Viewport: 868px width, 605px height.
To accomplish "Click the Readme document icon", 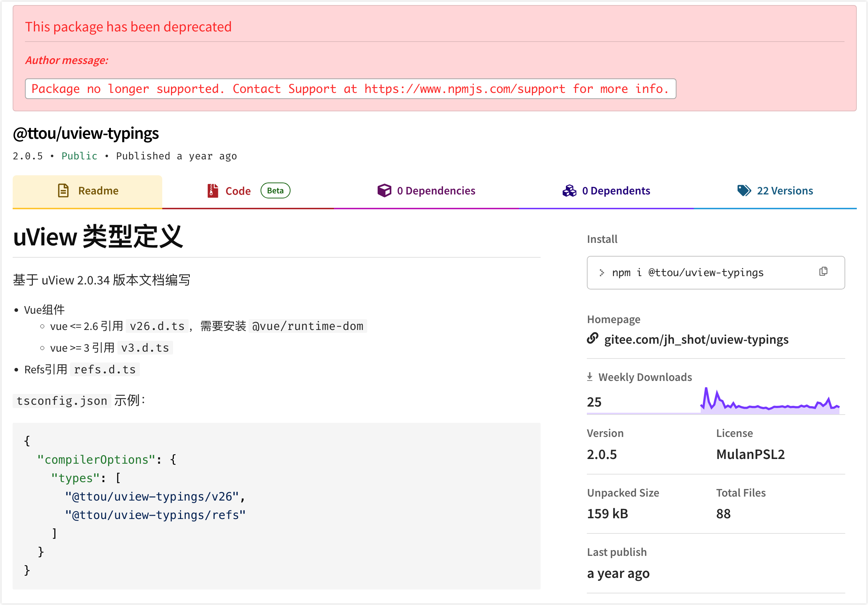I will (63, 190).
